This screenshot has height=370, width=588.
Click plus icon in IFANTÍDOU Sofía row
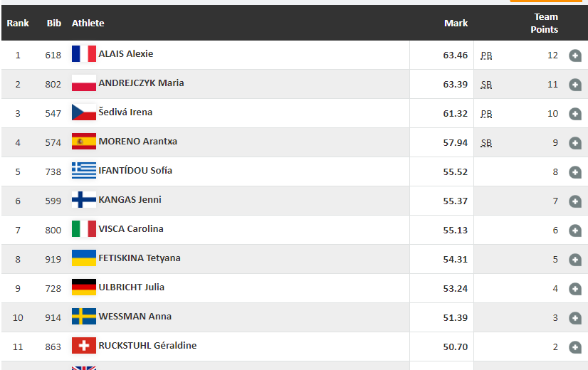coord(575,172)
